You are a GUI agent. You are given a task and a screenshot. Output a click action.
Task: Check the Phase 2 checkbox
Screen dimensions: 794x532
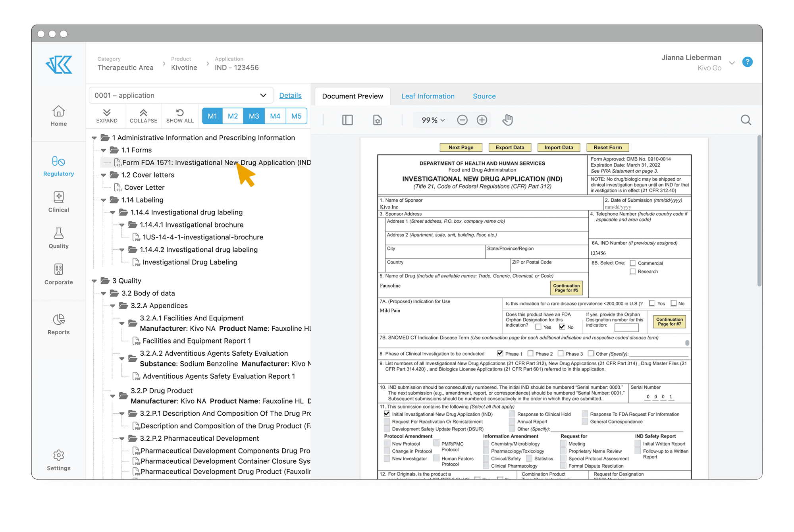coord(530,353)
